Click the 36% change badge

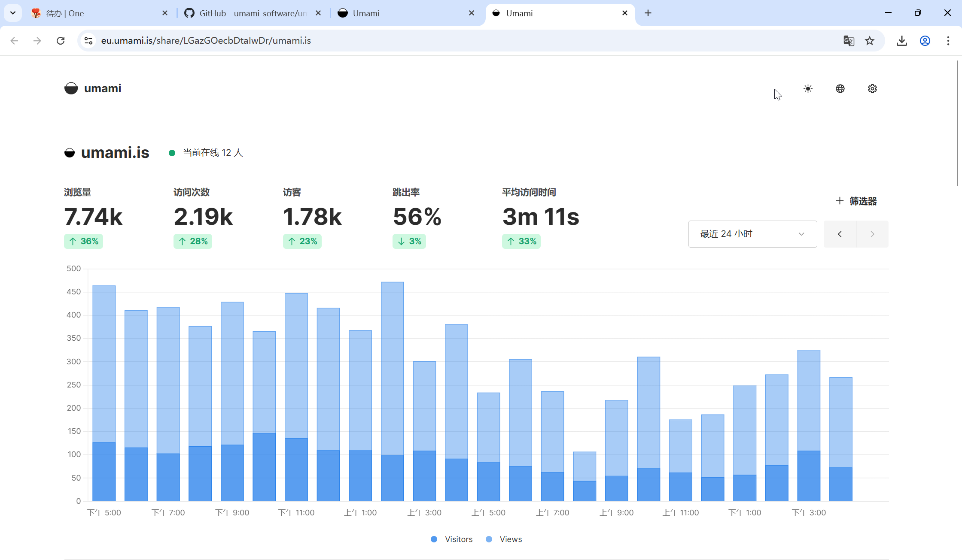pyautogui.click(x=83, y=241)
